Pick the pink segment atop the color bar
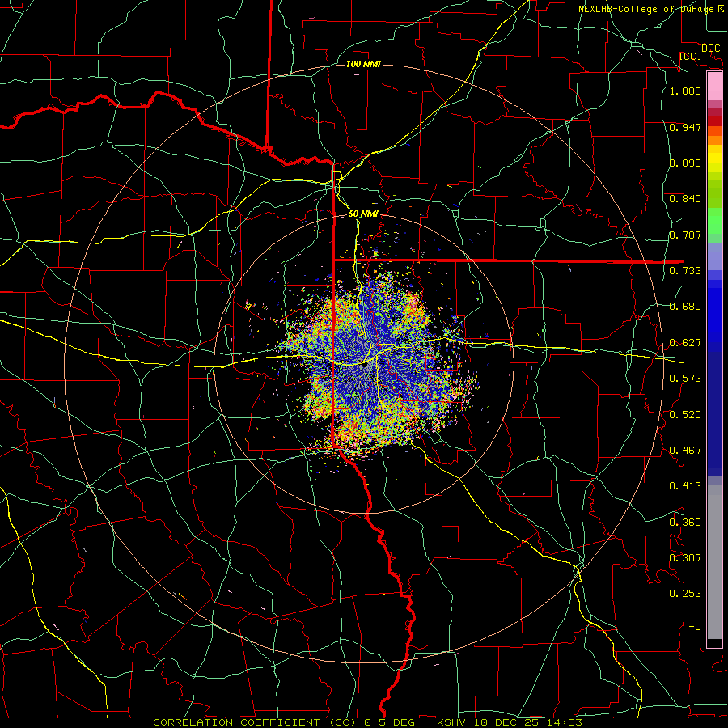Image resolution: width=728 pixels, height=728 pixels. point(714,87)
